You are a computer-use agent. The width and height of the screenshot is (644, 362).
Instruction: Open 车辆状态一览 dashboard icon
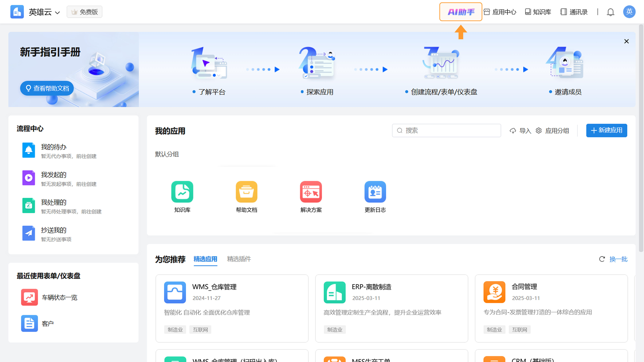(29, 297)
